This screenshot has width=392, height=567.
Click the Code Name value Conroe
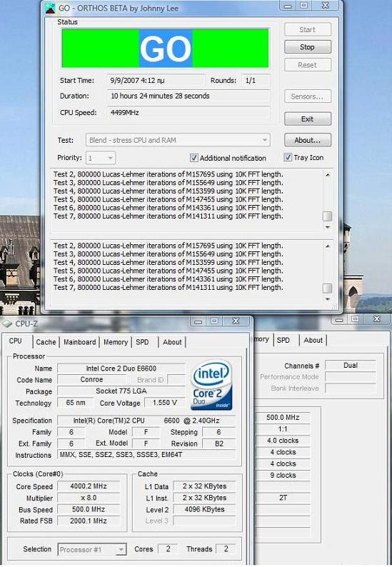(x=91, y=380)
